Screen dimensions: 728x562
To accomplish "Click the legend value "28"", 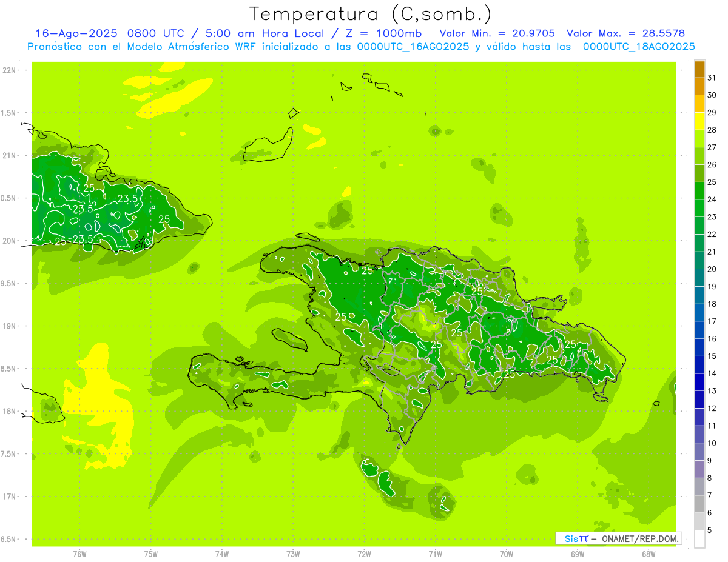I will coord(712,130).
